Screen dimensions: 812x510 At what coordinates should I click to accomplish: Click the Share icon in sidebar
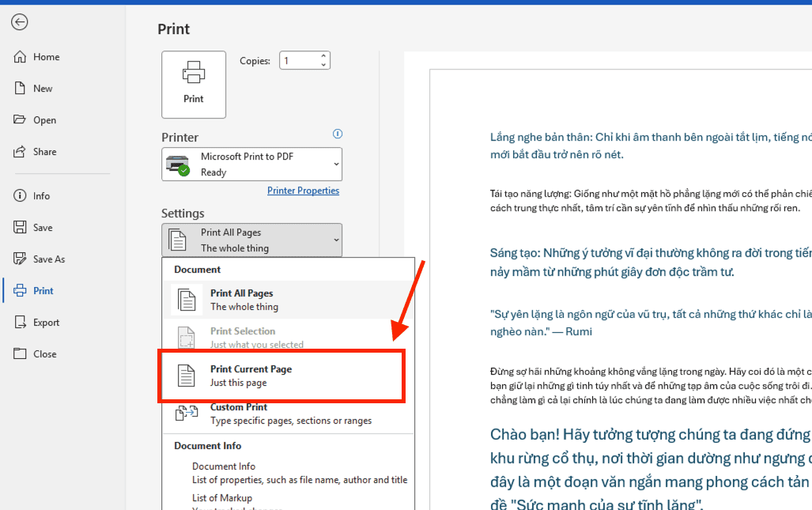[20, 151]
